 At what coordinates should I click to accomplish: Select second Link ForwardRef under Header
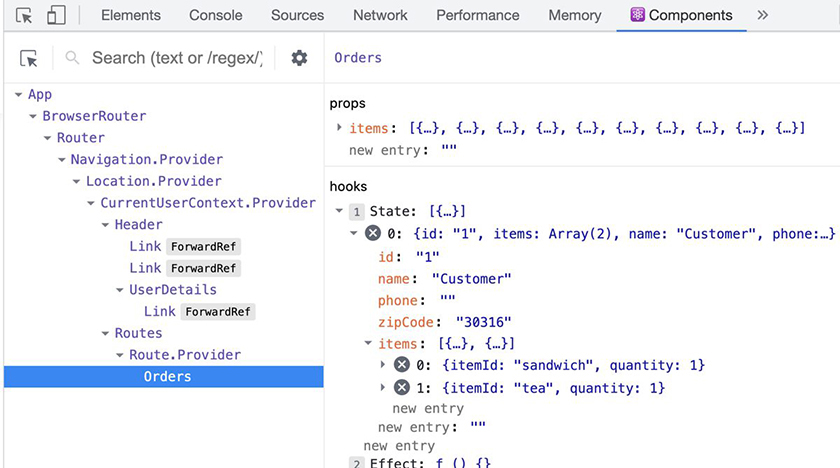(185, 268)
